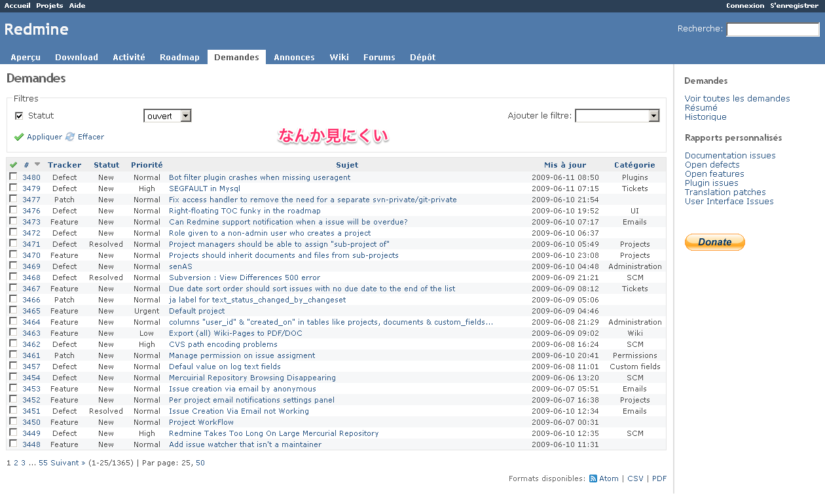The width and height of the screenshot is (825, 504).
Task: Check the box for issue 3465
Action: point(13,310)
